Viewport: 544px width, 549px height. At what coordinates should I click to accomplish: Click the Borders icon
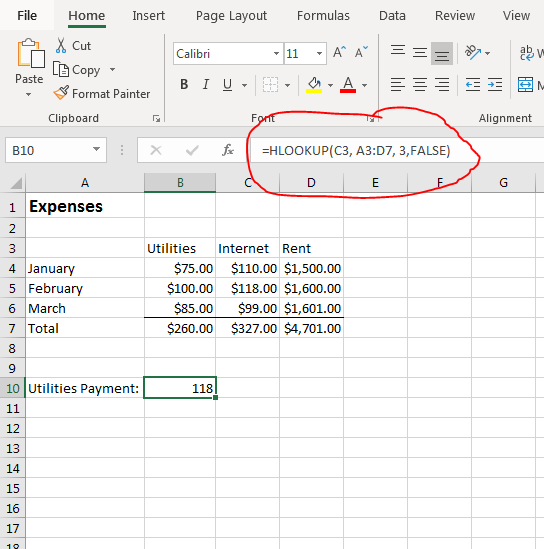(x=270, y=85)
